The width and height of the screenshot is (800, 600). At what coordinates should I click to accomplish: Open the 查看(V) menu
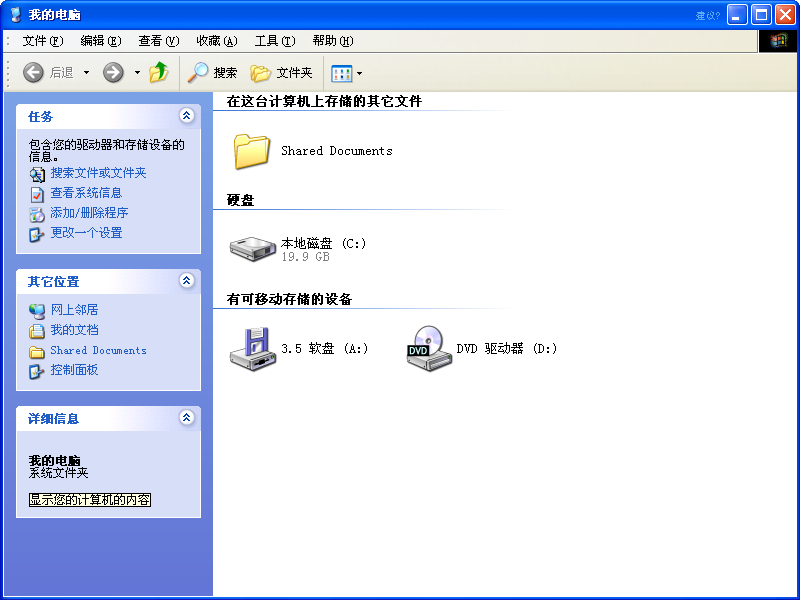(x=159, y=41)
